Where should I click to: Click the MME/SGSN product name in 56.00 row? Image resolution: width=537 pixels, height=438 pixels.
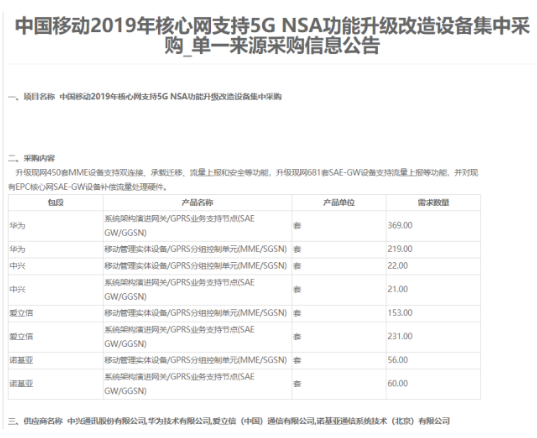point(196,360)
